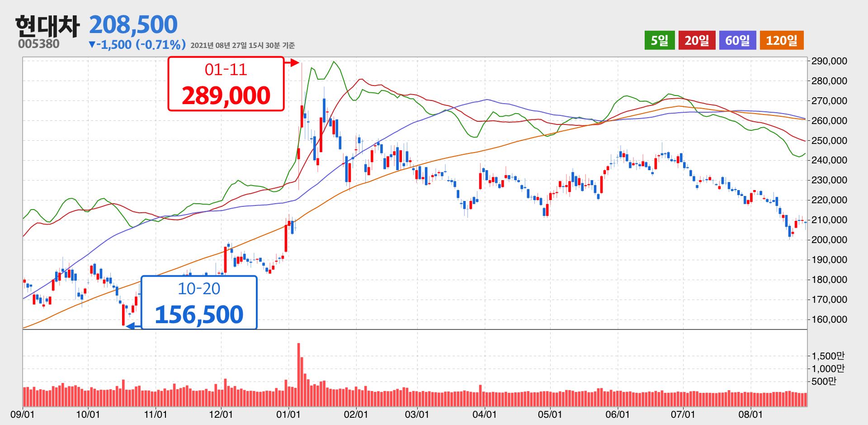Click the 280,000 price axis label

click(x=829, y=81)
